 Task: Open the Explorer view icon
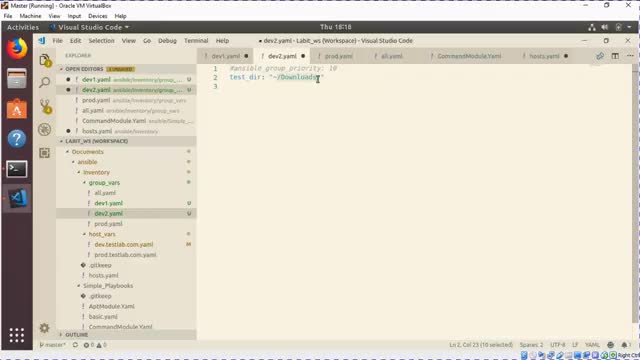tap(44, 60)
